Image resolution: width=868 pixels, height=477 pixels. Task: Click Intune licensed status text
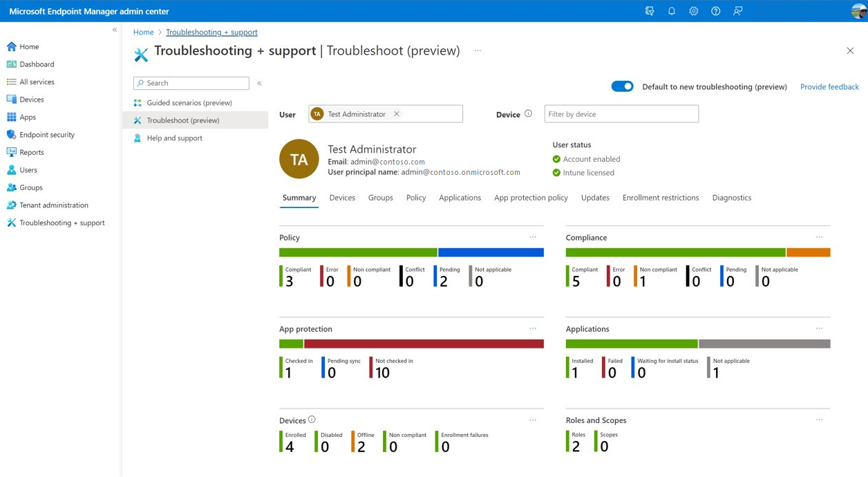[588, 173]
